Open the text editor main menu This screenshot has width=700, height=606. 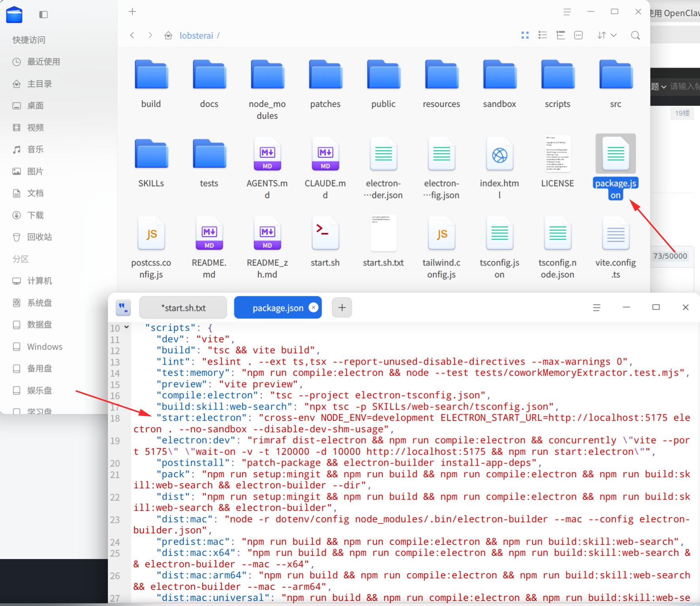click(597, 308)
